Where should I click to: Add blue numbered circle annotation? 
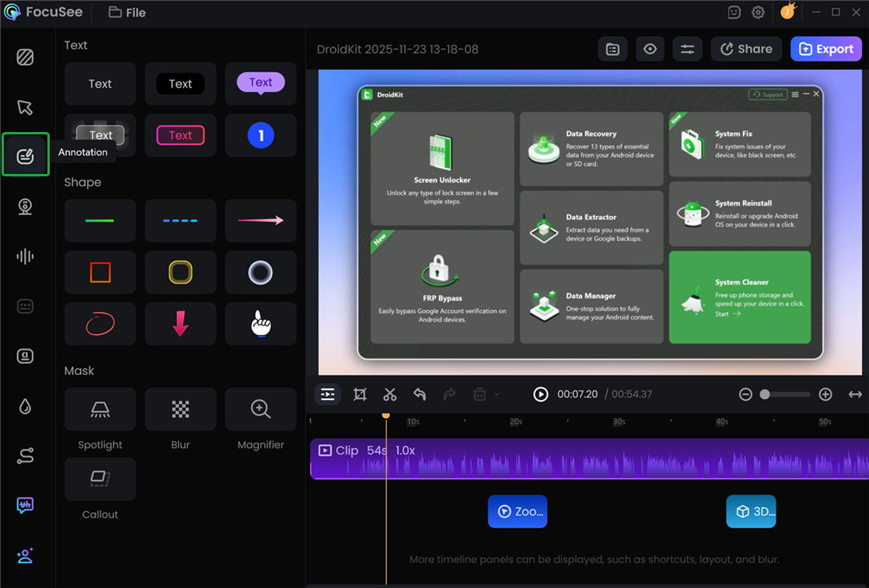click(260, 135)
